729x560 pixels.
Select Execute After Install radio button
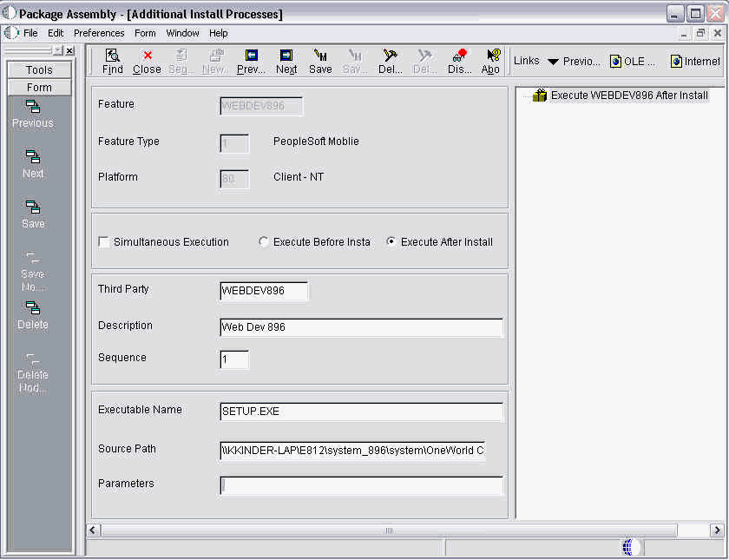391,242
